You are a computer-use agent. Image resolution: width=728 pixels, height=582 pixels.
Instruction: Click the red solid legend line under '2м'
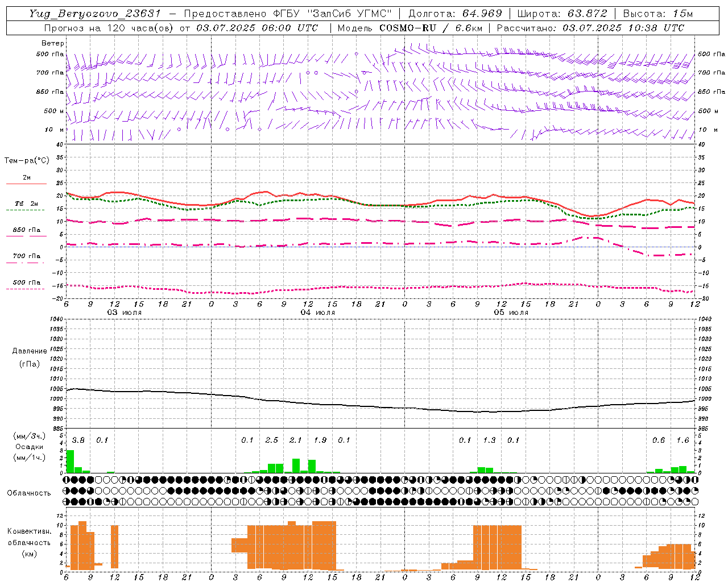coord(26,184)
